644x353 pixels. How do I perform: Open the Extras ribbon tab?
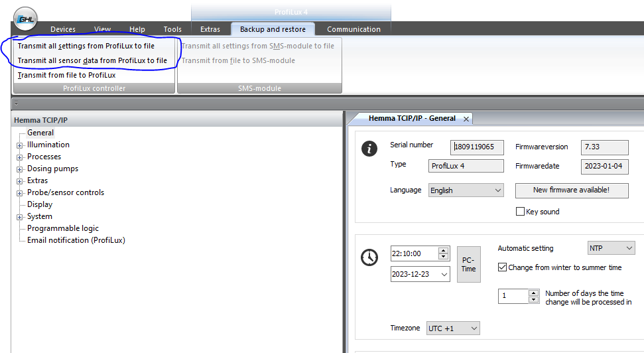click(x=210, y=29)
